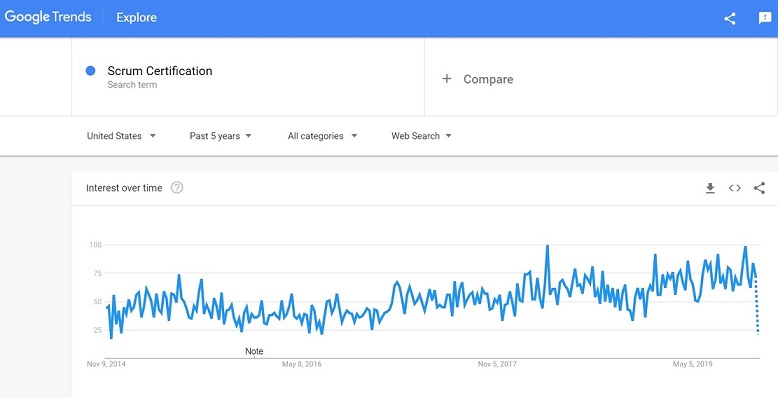Image resolution: width=778 pixels, height=398 pixels.
Task: Download the Interest over time chart data
Action: pyautogui.click(x=710, y=188)
